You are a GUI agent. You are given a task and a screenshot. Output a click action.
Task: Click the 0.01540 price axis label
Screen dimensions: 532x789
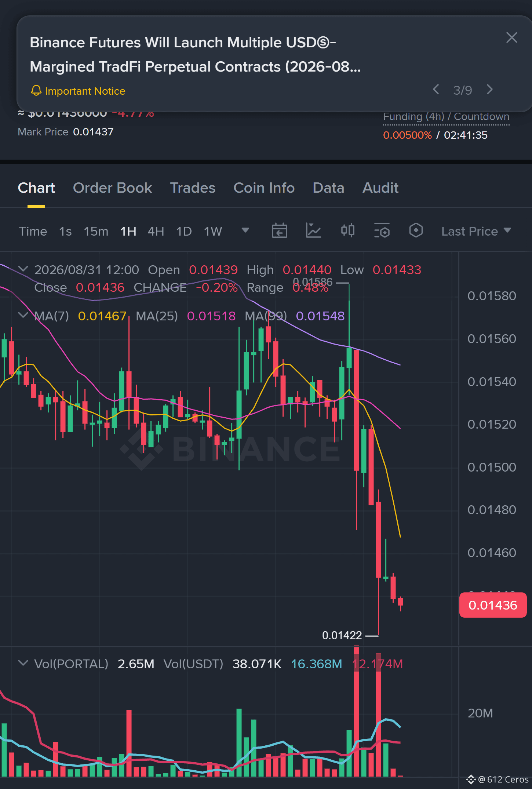(492, 382)
